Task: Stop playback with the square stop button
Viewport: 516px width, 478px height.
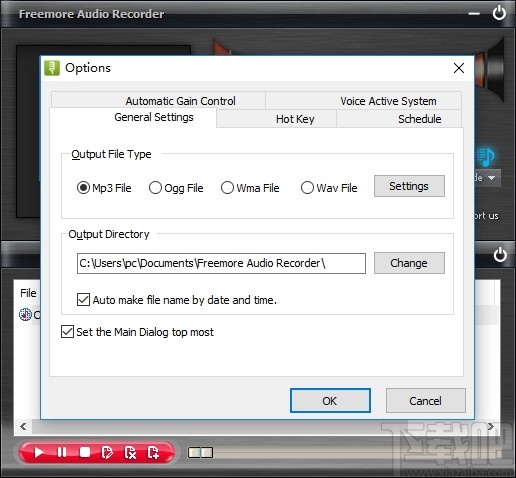Action: [x=85, y=452]
